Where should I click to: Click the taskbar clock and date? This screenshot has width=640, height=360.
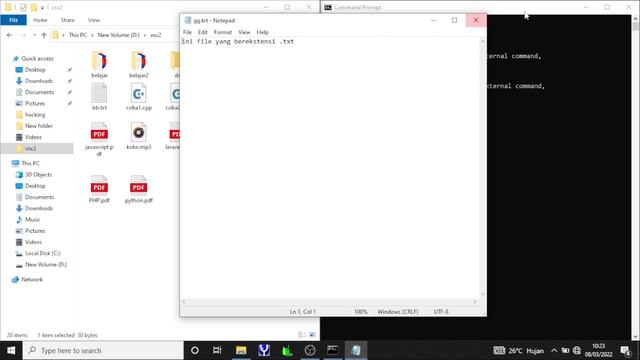(598, 350)
